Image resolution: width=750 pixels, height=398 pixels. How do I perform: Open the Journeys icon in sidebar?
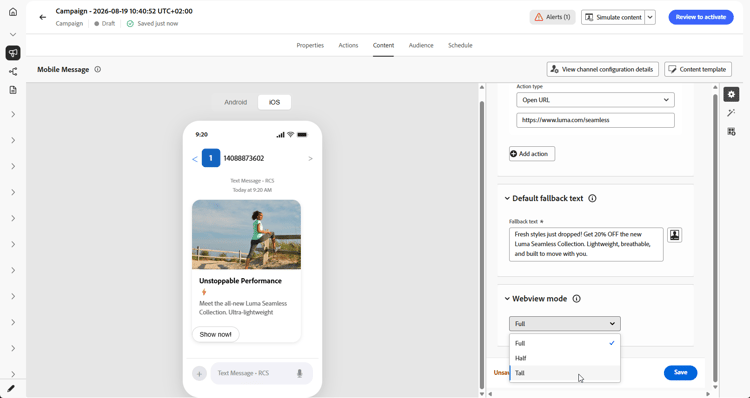click(13, 72)
